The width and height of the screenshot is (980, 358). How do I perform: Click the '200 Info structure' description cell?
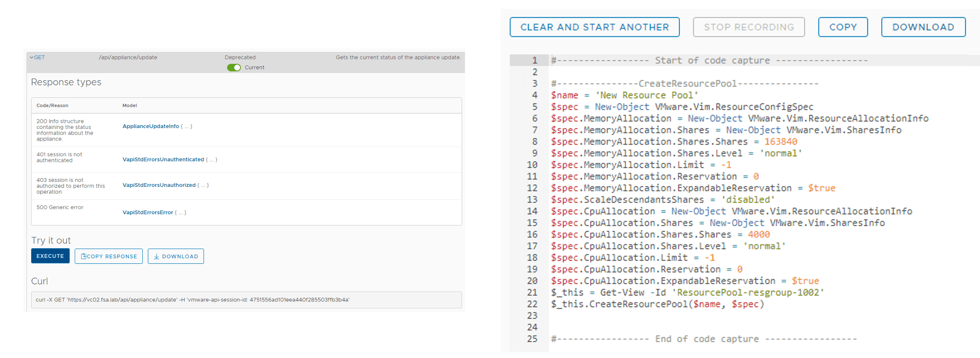(x=65, y=130)
